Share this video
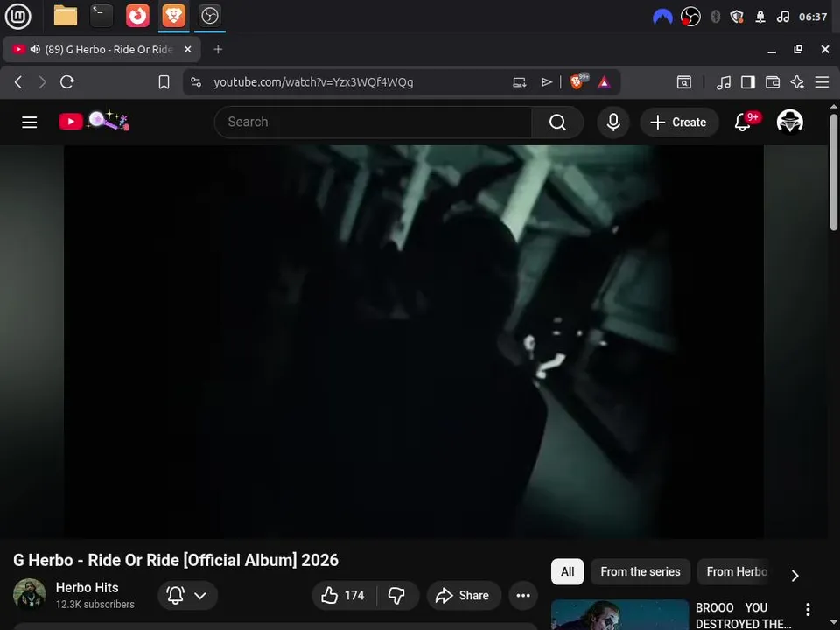Screen dimensions: 840x630 pyautogui.click(x=464, y=595)
